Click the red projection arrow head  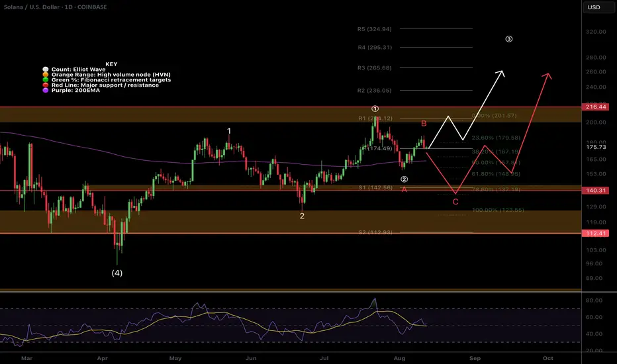click(x=547, y=76)
